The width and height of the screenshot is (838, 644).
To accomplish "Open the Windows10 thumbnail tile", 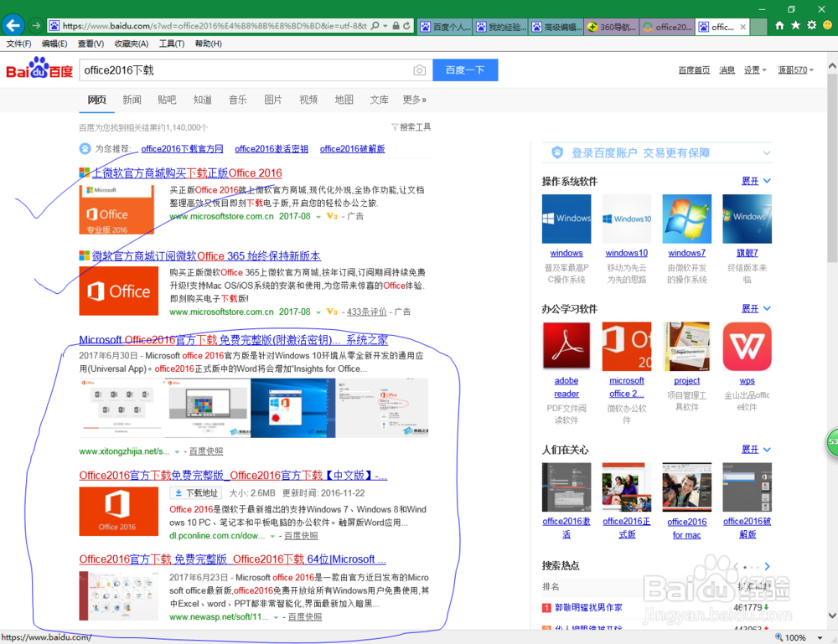I will point(627,219).
